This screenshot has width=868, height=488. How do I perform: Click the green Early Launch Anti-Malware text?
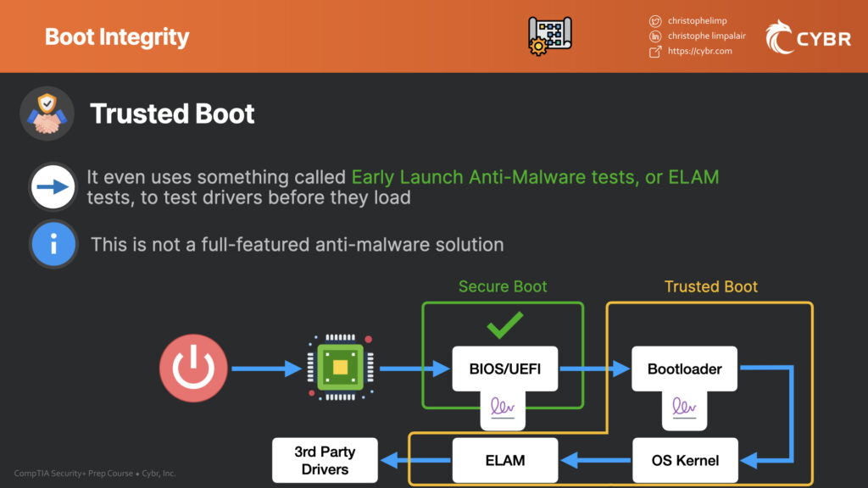click(x=536, y=177)
